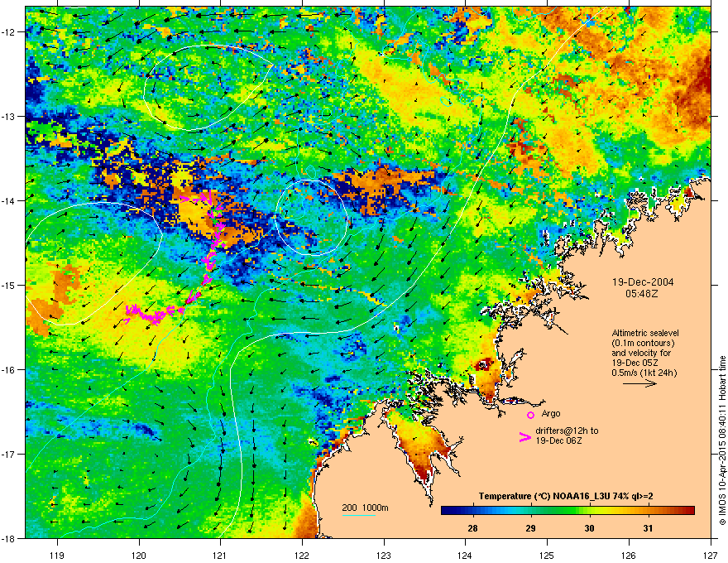Click the 'Altimetric sealevel' legend text
The height and width of the screenshot is (563, 728).
point(645,333)
